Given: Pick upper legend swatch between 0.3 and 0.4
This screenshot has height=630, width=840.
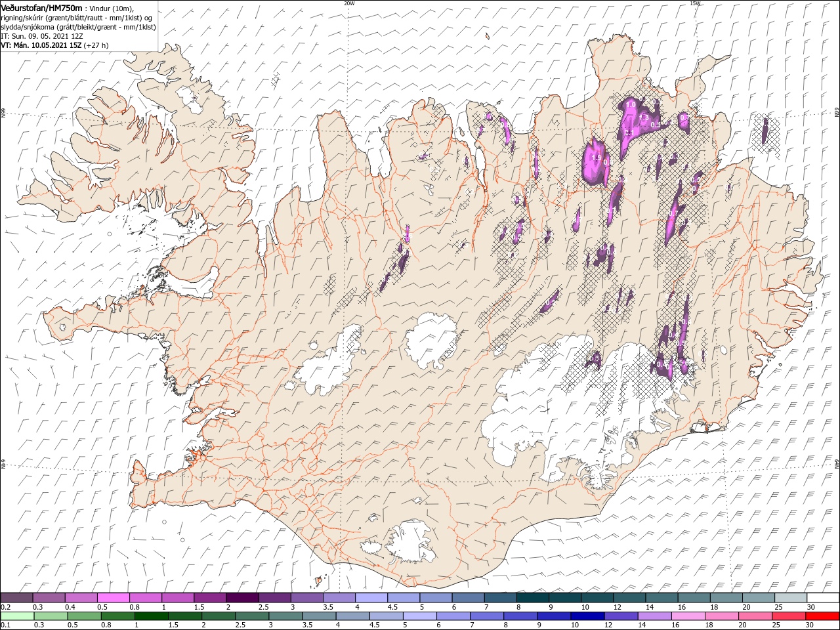Looking at the screenshot, I should pyautogui.click(x=49, y=598).
